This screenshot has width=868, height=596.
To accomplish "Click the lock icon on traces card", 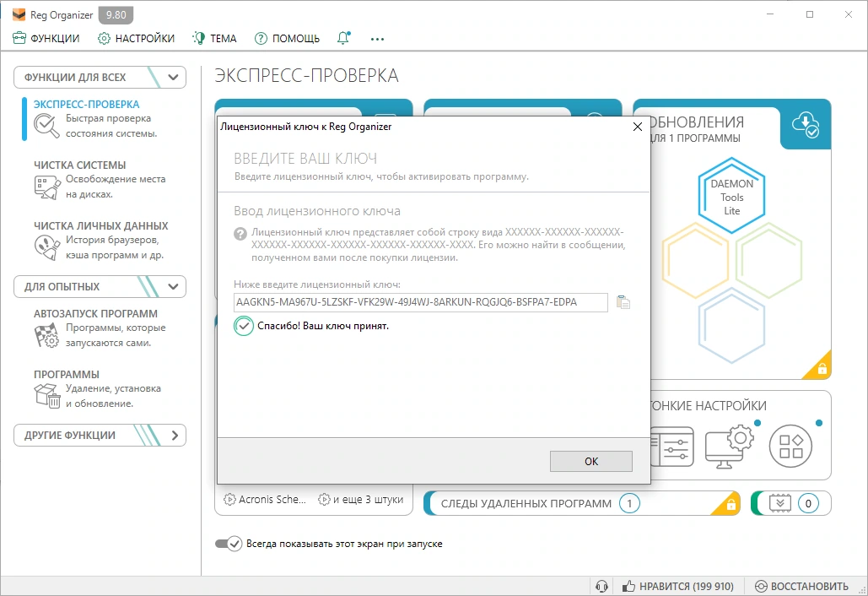I will coord(731,505).
